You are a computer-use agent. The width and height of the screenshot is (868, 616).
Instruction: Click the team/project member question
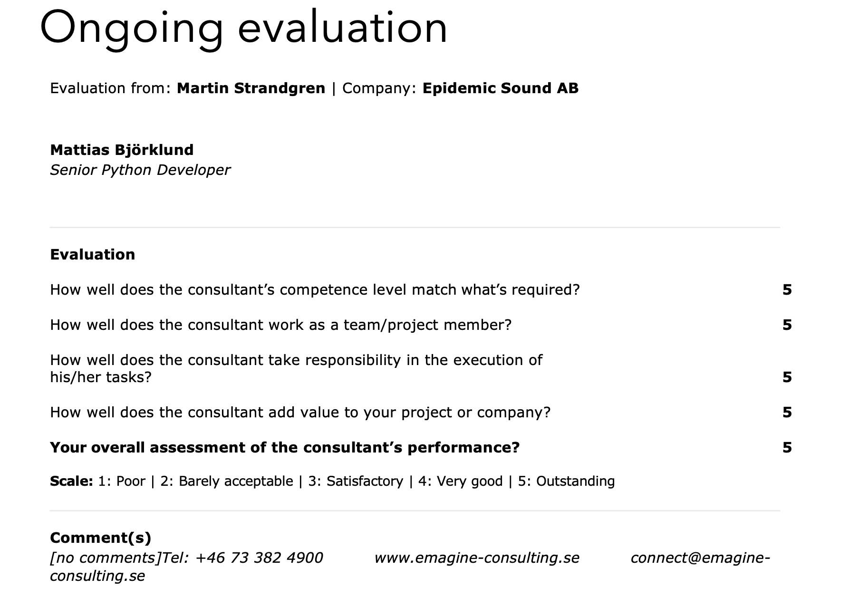coord(280,325)
